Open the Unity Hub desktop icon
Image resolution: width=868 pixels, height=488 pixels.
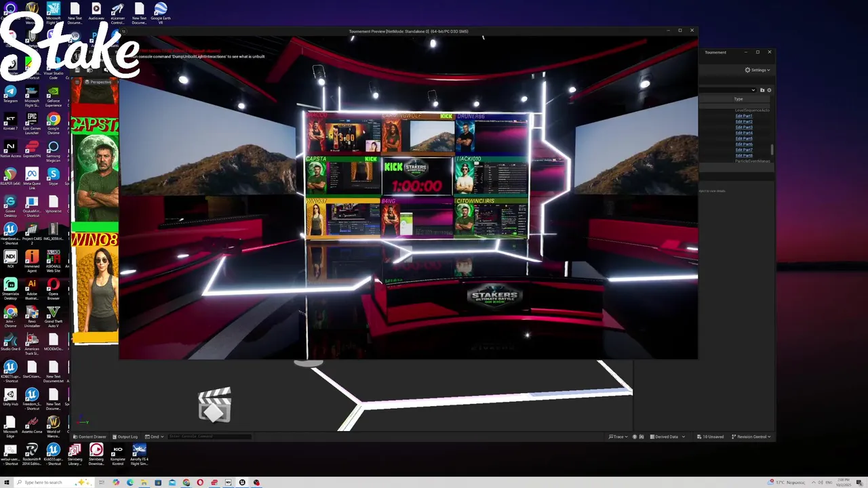coord(10,398)
